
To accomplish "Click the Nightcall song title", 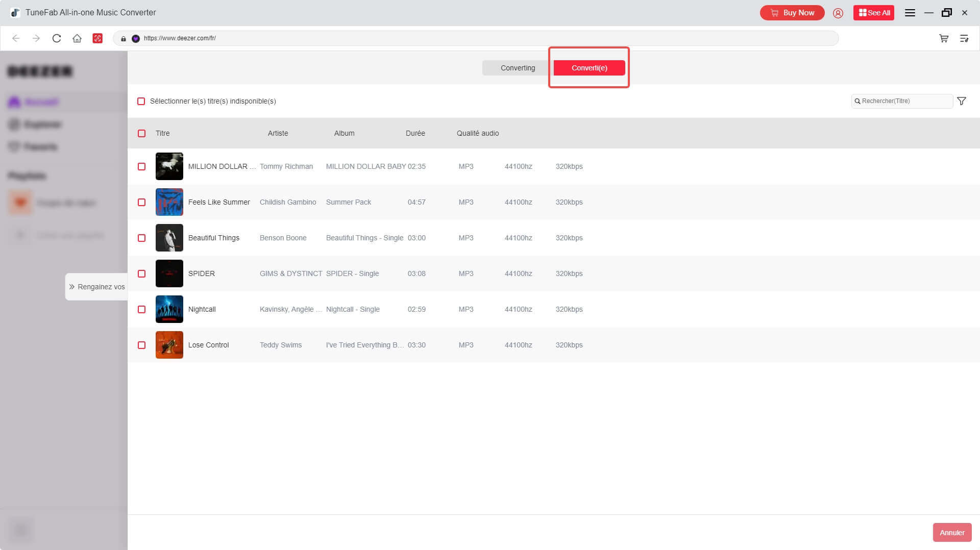I will 202,309.
